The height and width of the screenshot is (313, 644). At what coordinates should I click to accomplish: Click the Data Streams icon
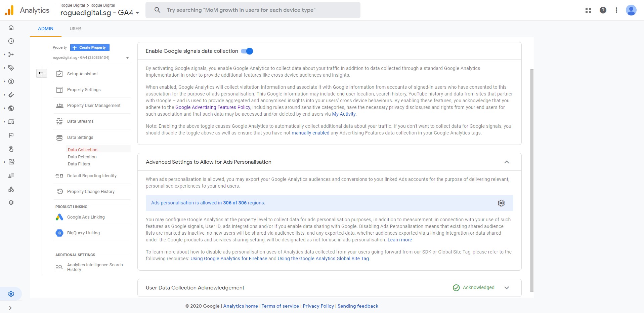click(x=59, y=121)
